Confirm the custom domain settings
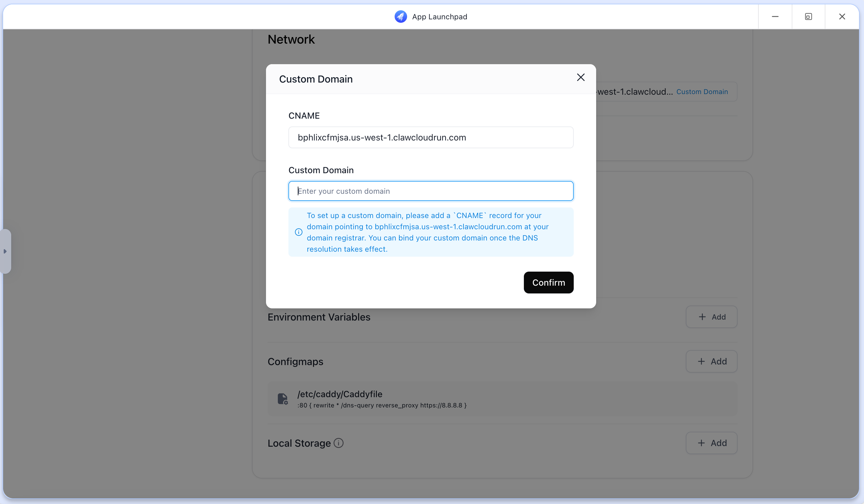 point(548,283)
